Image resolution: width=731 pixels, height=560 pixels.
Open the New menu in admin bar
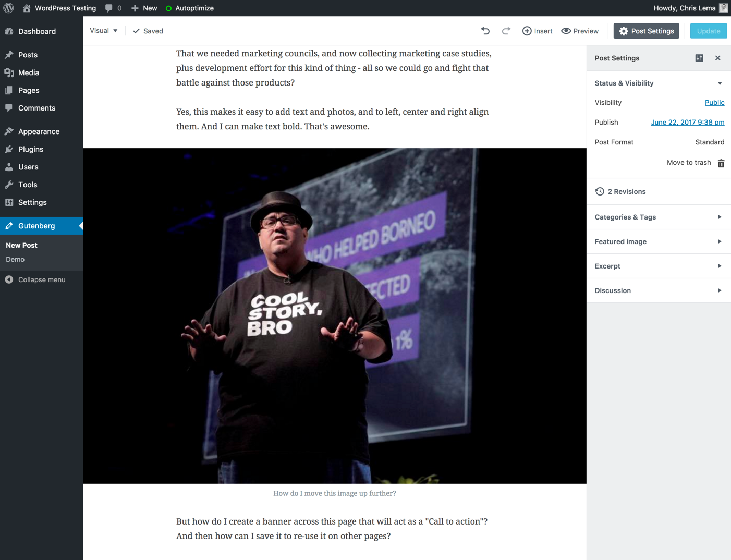click(144, 8)
